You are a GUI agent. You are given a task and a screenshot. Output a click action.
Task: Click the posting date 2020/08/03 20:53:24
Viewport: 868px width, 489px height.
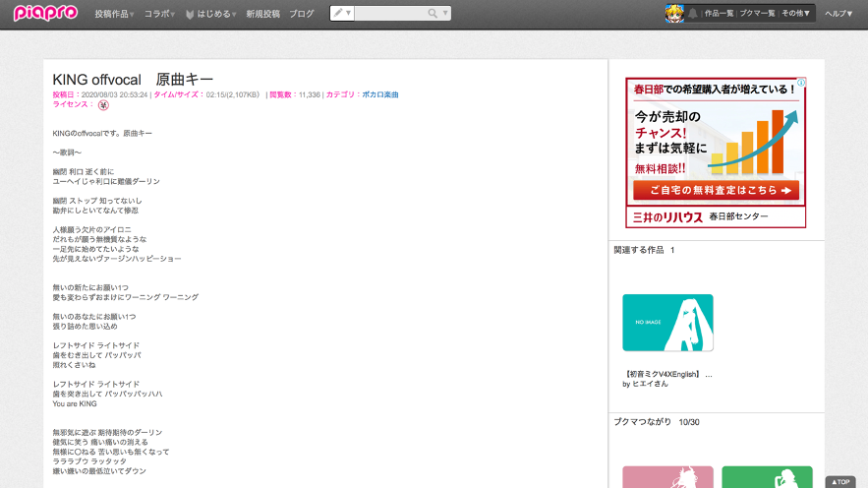point(115,94)
